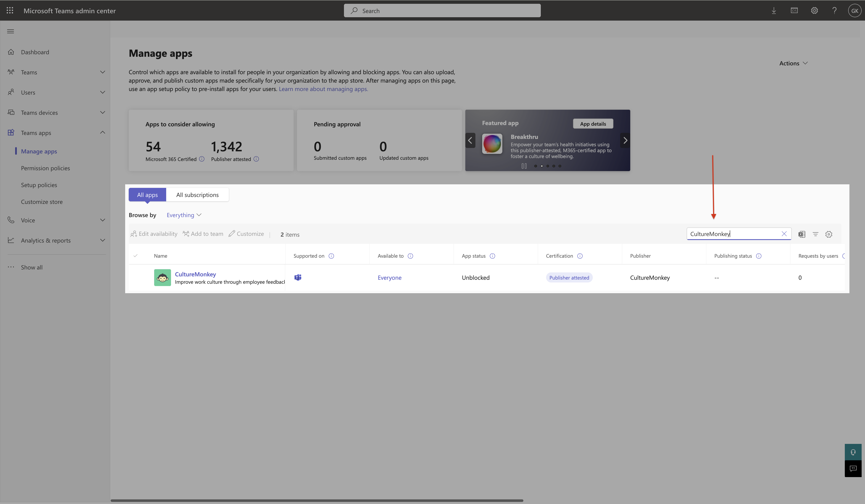
Task: Expand Analytics & reports section
Action: point(102,240)
